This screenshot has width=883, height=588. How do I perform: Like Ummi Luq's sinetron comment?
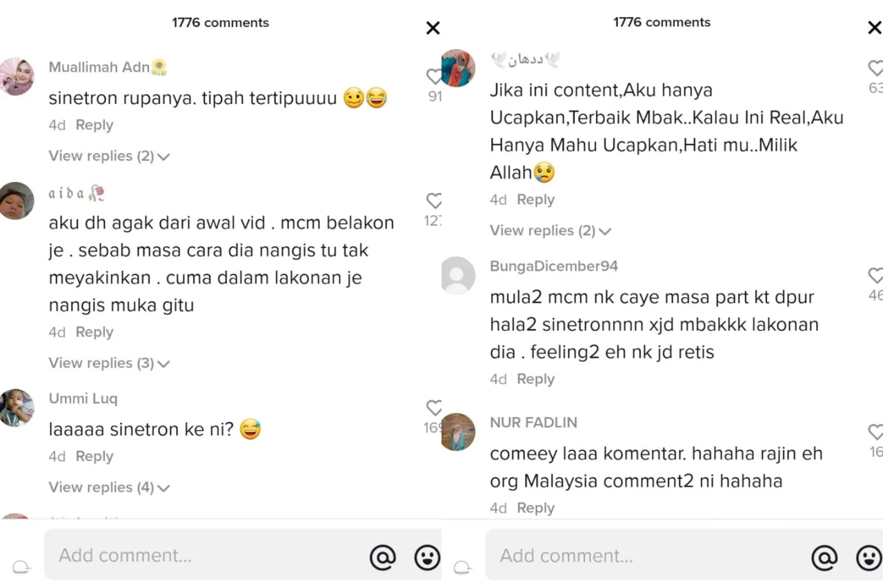pos(434,407)
